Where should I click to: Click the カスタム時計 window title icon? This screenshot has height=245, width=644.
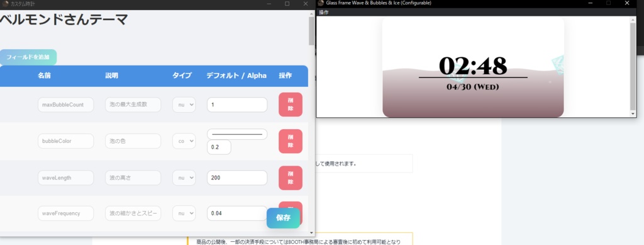point(5,3)
